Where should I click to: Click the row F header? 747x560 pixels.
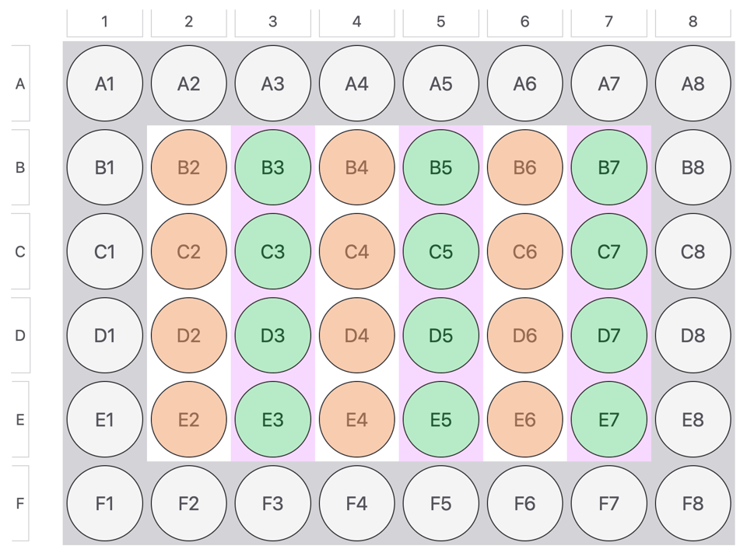coord(20,504)
